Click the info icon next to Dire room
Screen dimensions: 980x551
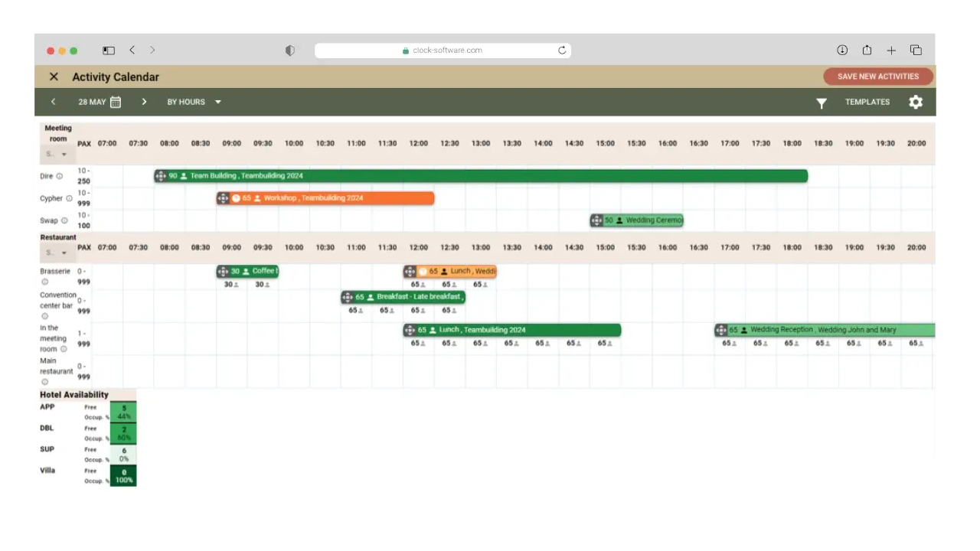point(60,176)
